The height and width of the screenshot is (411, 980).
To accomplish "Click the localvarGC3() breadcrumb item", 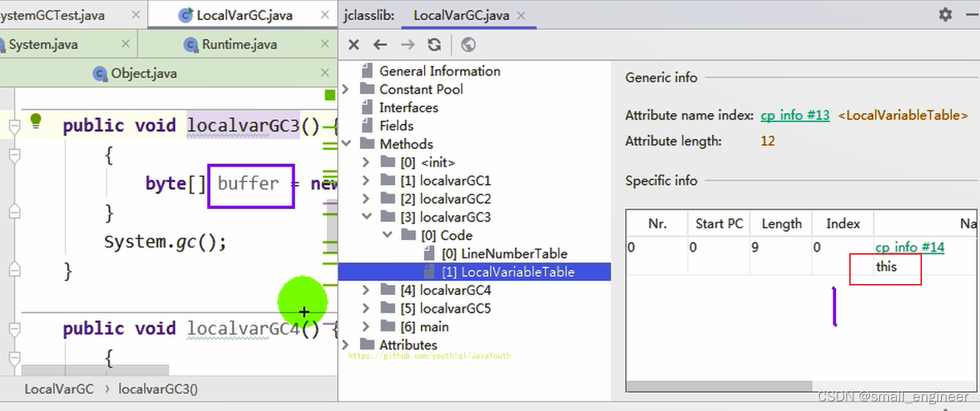I will pos(158,389).
